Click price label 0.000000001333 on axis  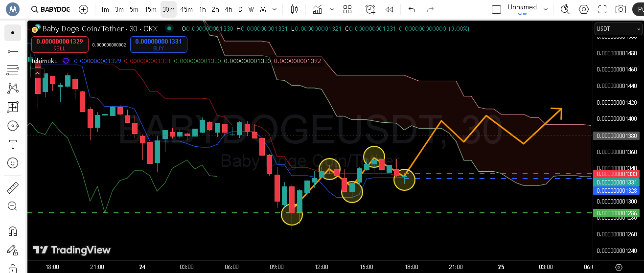click(x=617, y=174)
